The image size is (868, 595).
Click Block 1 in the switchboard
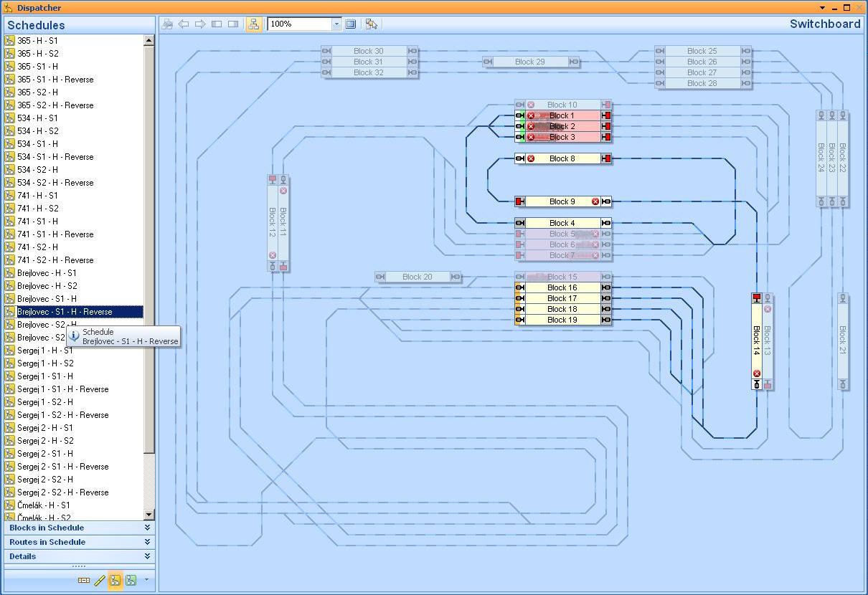coord(562,115)
